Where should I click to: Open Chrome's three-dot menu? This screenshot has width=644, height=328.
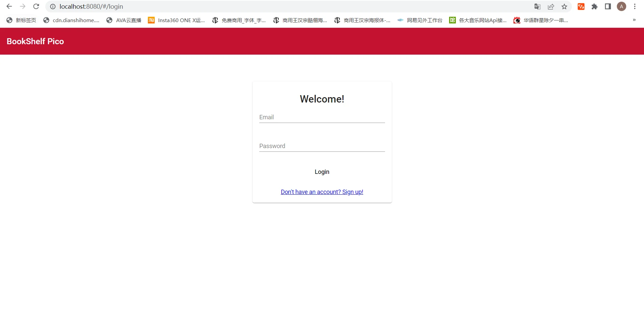(x=635, y=7)
